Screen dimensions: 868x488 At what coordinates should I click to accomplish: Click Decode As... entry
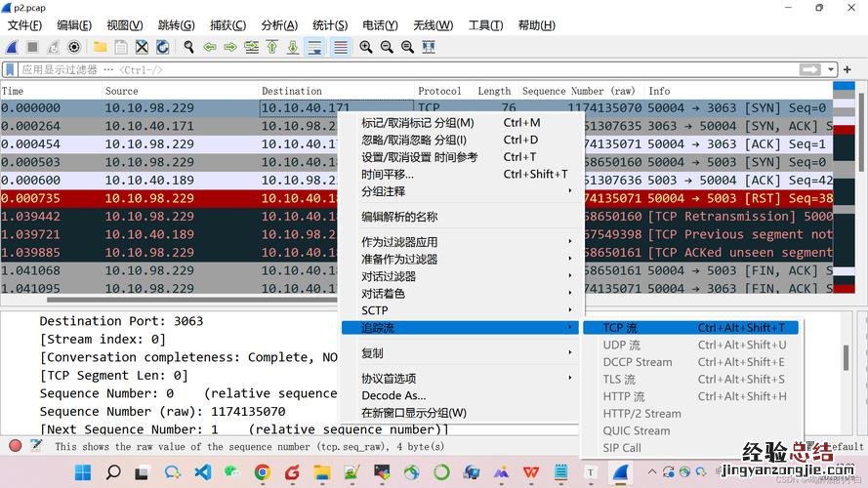pyautogui.click(x=393, y=396)
